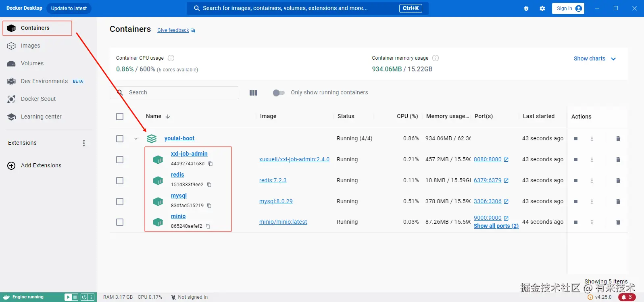644x302 pixels.
Task: Click the Sign in button
Action: click(568, 8)
